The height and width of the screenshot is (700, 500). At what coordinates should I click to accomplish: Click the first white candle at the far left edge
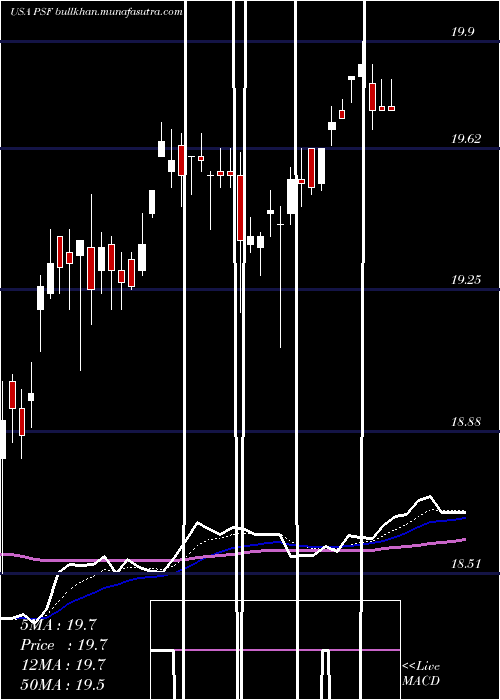click(x=3, y=439)
